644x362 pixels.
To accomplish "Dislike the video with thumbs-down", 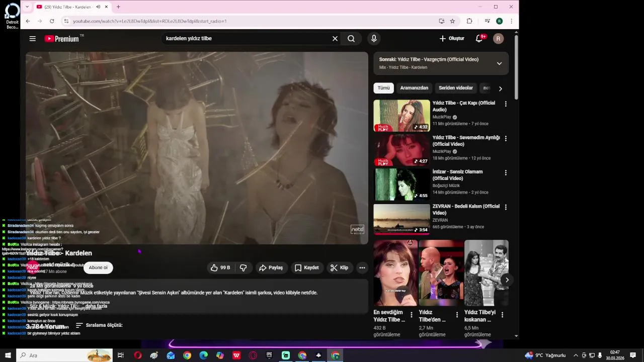I will tap(244, 268).
